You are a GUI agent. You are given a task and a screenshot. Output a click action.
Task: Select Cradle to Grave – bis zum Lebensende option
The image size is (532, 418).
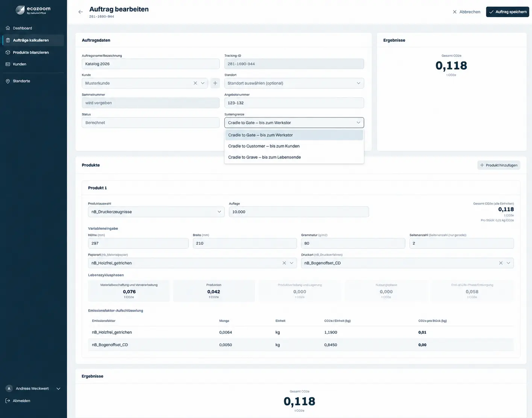(294, 157)
